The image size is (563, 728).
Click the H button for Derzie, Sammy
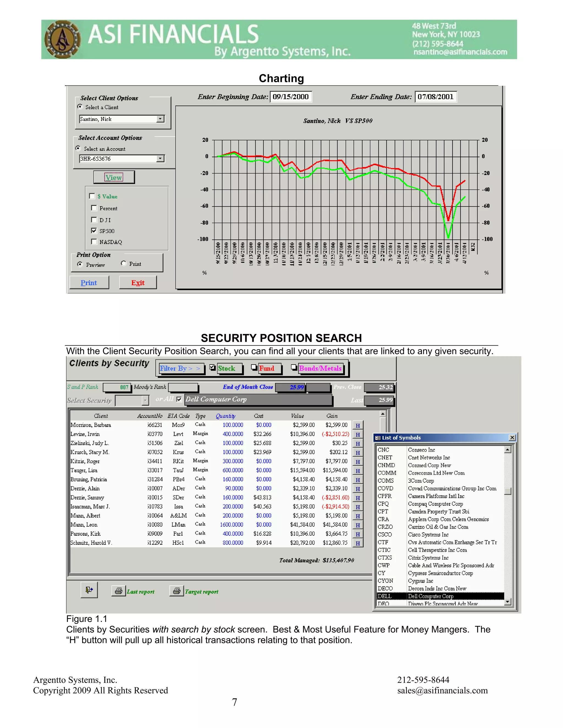[x=358, y=498]
